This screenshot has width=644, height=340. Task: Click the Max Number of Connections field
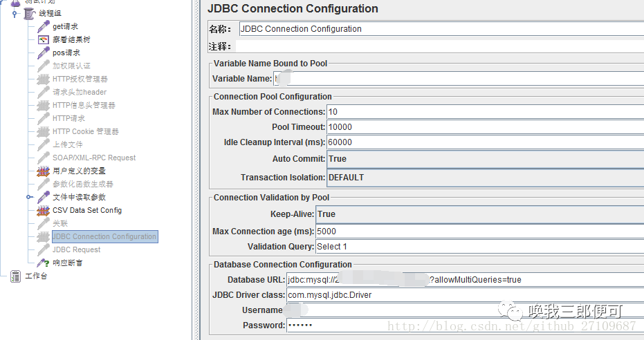pos(484,112)
